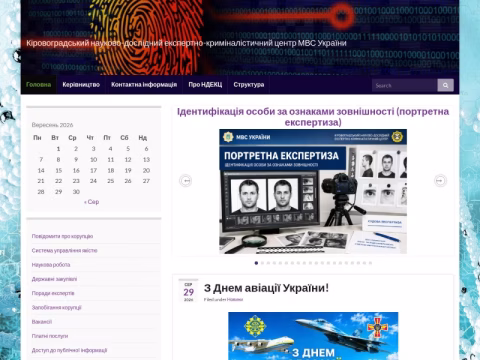480x360 pixels.
Task: Open post З Днем авіації України!
Action: pos(266,288)
